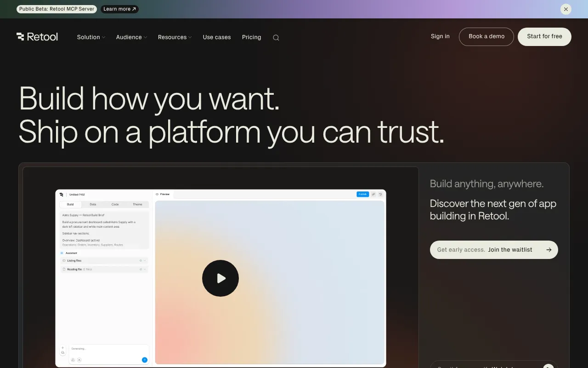Expand the Audience menu

click(131, 37)
